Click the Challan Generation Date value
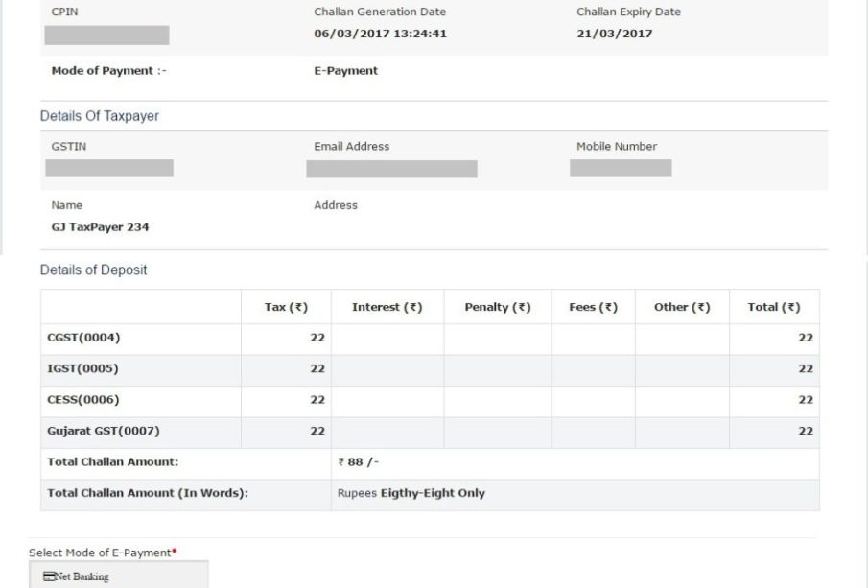Viewport: 868px width, 588px height. coord(381,34)
